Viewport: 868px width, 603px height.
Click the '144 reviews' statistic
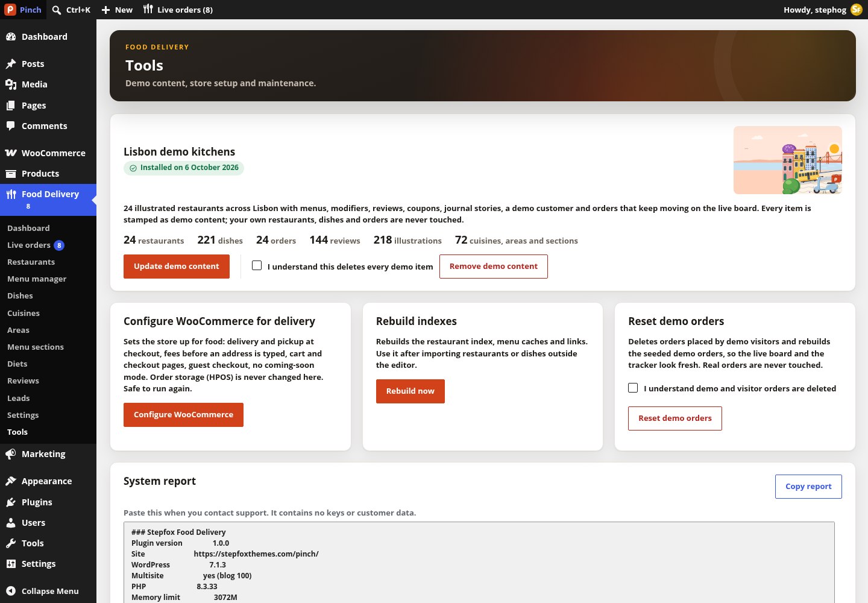pos(335,240)
